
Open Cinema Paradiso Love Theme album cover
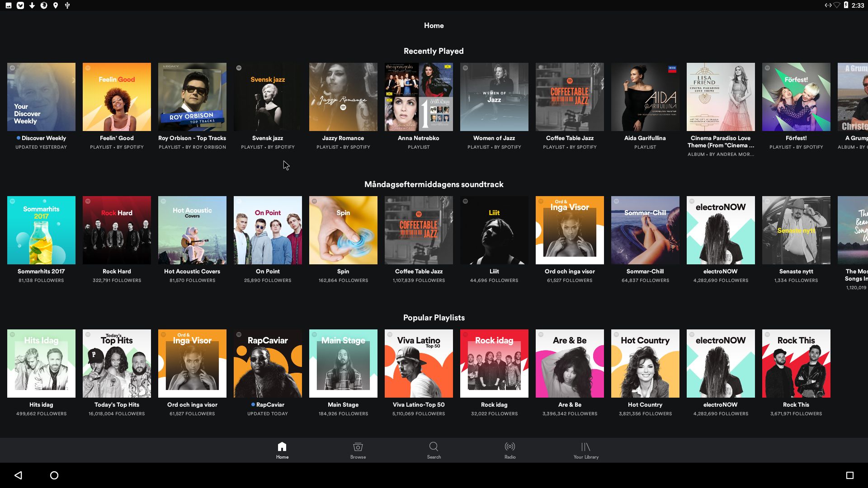tap(721, 97)
